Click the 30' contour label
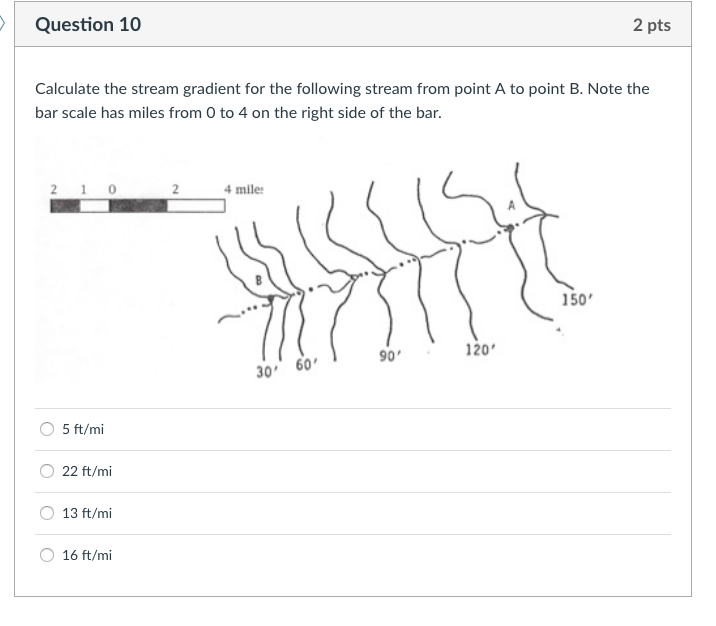Screen dimensions: 716x626 pyautogui.click(x=266, y=371)
